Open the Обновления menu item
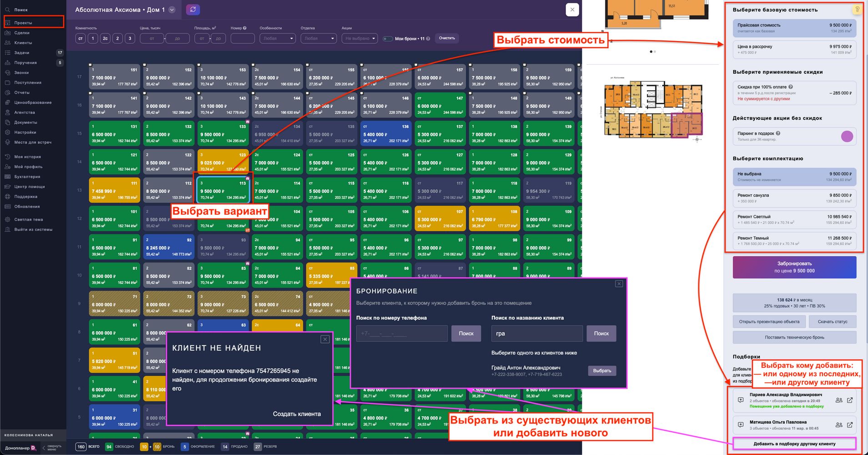Image resolution: width=868 pixels, height=455 pixels. [x=27, y=207]
